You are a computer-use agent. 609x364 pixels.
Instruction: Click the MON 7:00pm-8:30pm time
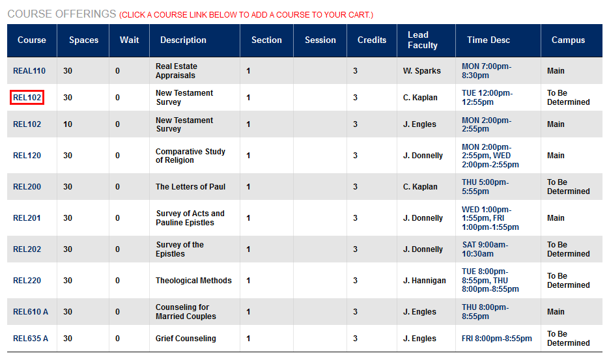coord(487,71)
